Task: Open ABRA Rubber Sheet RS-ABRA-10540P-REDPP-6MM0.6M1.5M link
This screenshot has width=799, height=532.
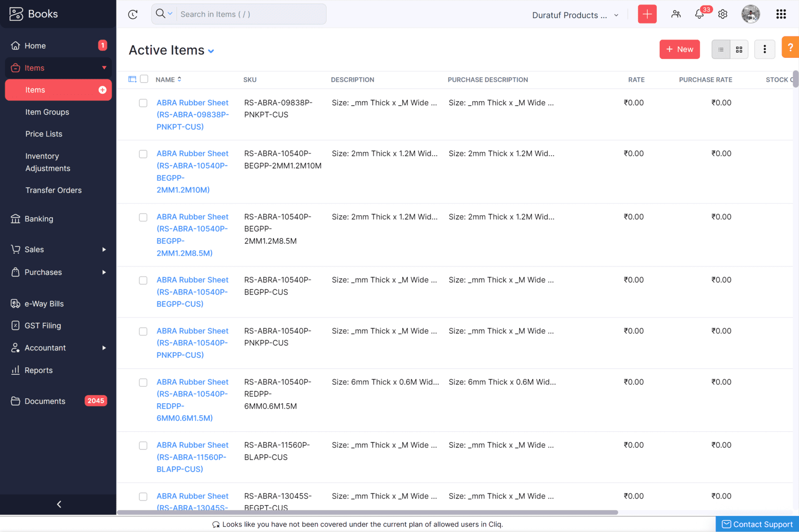Action: click(193, 400)
